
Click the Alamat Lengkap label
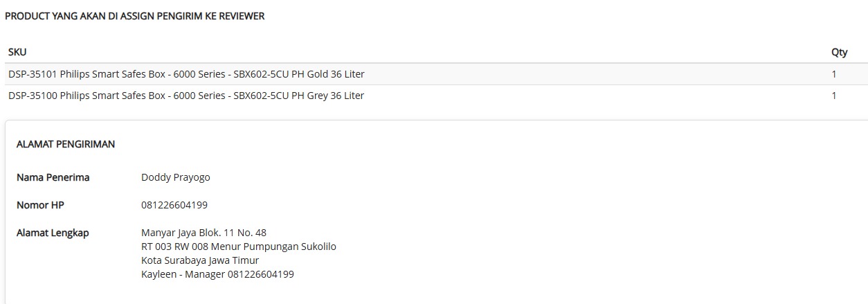pos(53,233)
